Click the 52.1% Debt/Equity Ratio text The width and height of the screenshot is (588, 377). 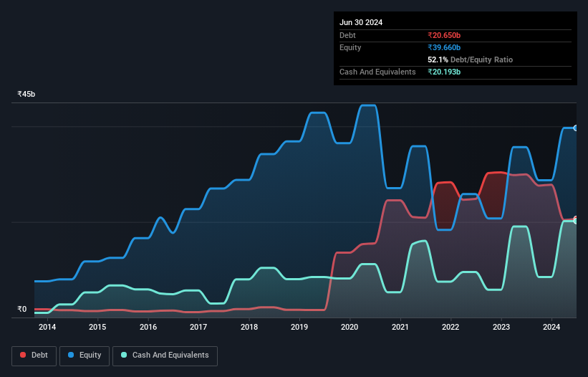[x=471, y=59]
